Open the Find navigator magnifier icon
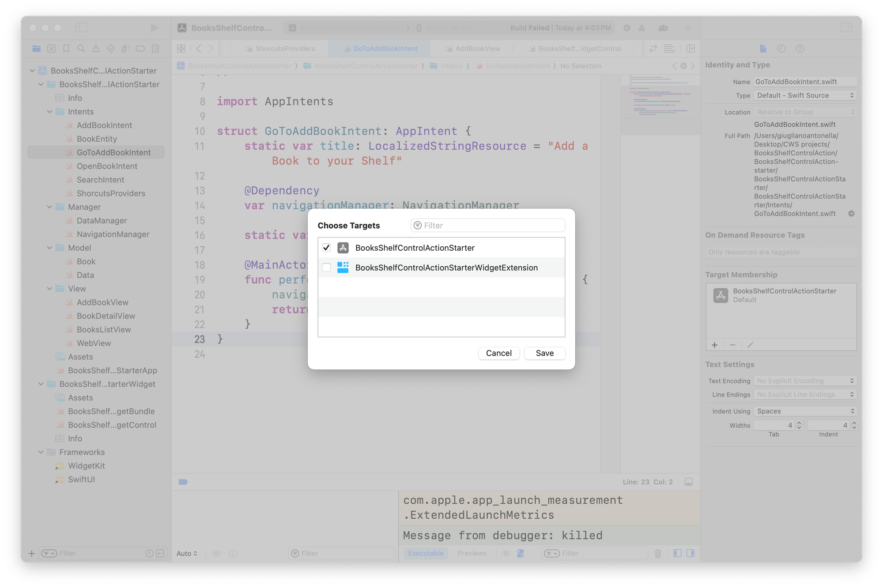The image size is (883, 588). [x=81, y=49]
